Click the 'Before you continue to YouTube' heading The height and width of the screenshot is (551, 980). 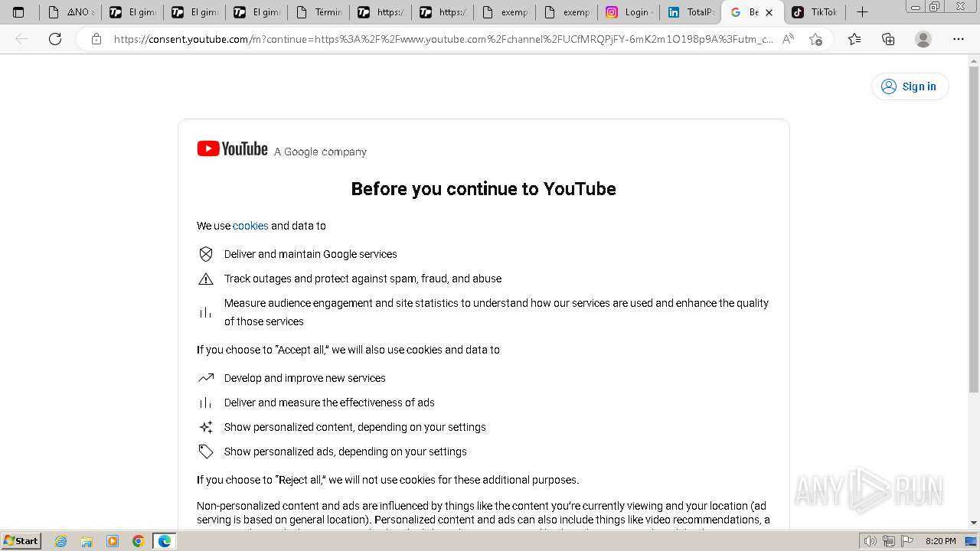[x=483, y=189]
